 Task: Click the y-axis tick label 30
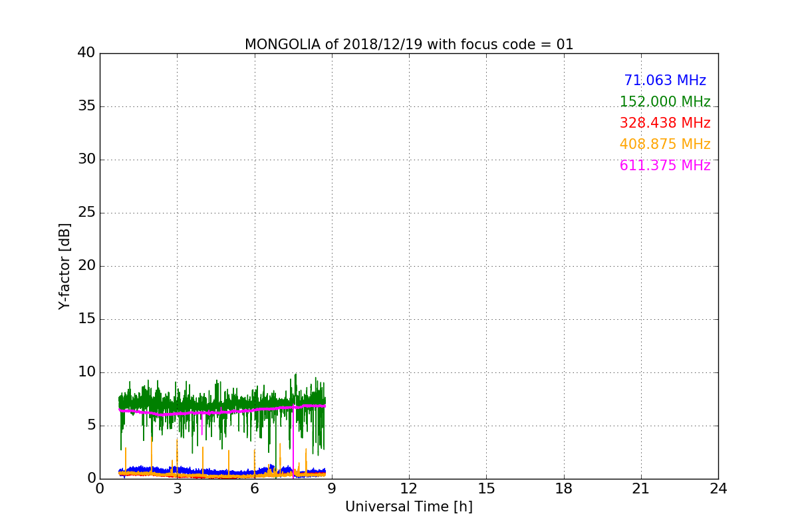pyautogui.click(x=86, y=160)
